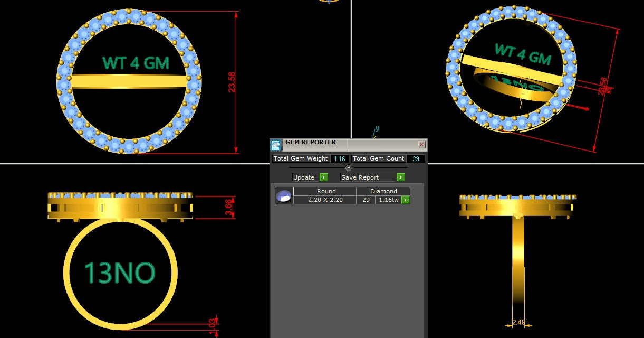Click the Total Gem Count value field
The height and width of the screenshot is (338, 644).
(416, 159)
